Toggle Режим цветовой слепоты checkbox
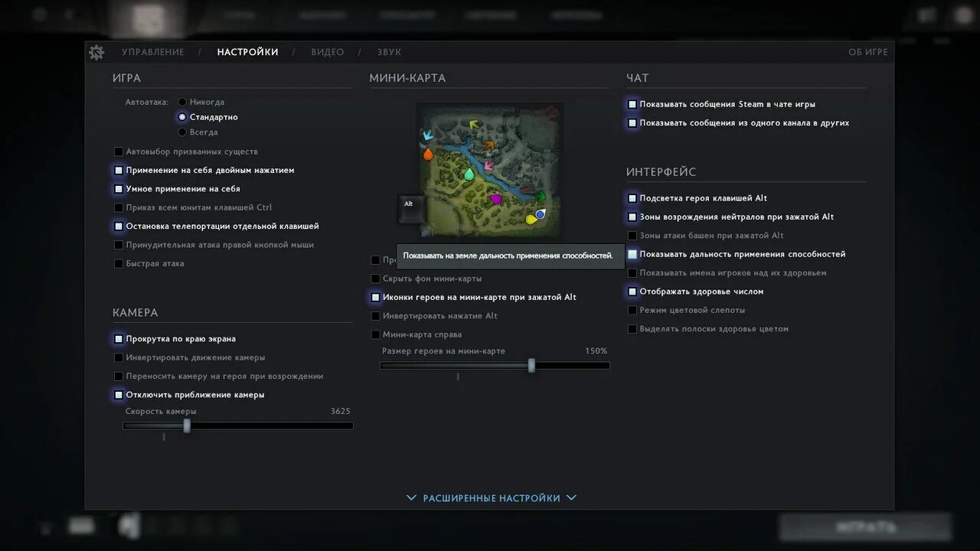Image resolution: width=980 pixels, height=551 pixels. tap(632, 310)
